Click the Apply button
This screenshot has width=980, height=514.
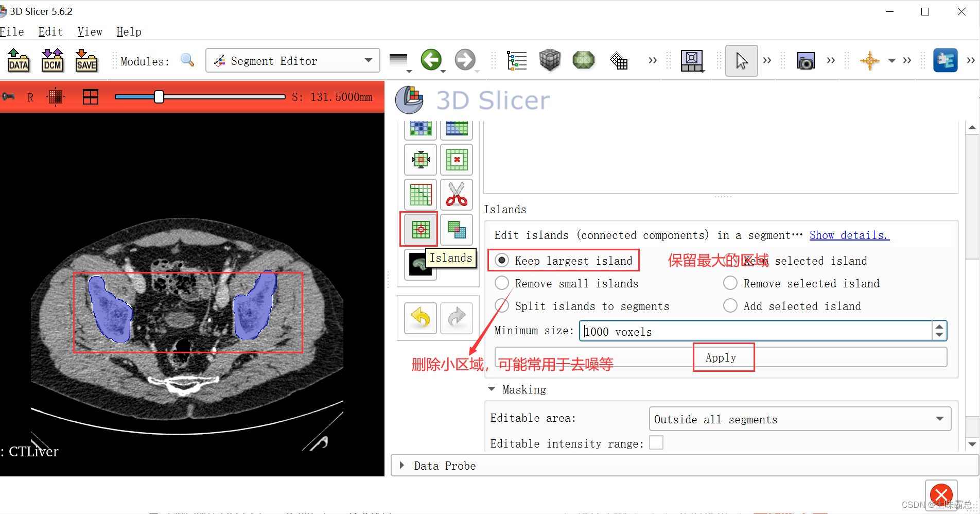coord(721,357)
